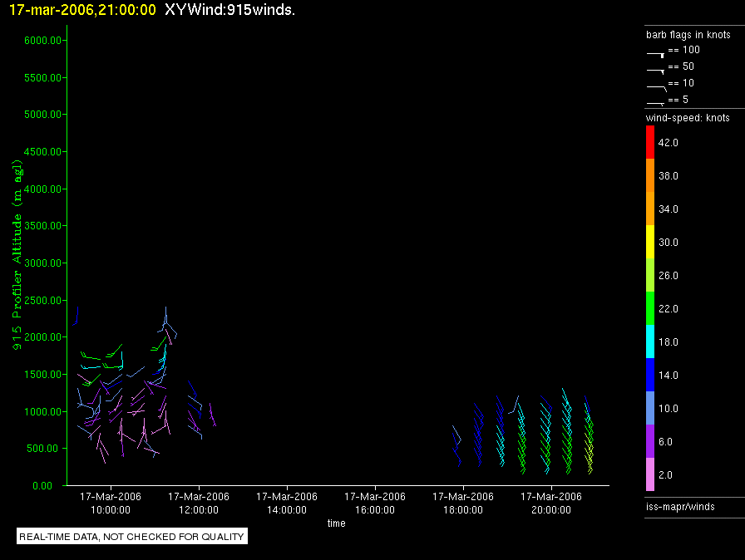Select the purple 6.0 knots color band
The width and height of the screenshot is (745, 560).
click(650, 441)
